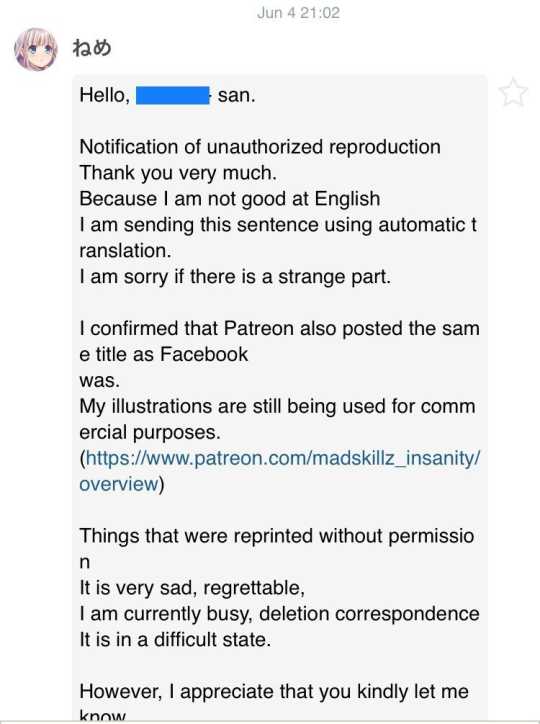Click the Jun 4 21:02 timestamp
The image size is (540, 724).
299,12
